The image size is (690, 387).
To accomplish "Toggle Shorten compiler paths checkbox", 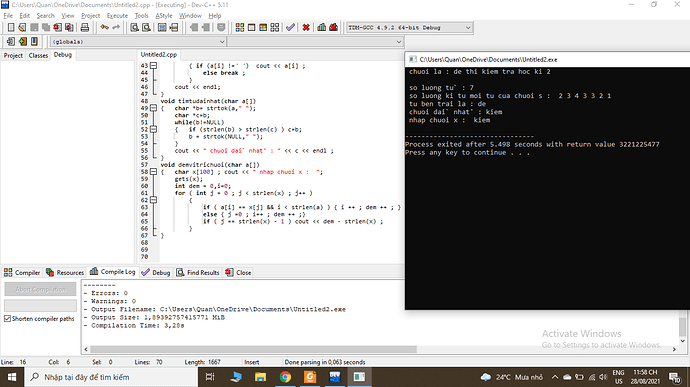I will (7, 318).
